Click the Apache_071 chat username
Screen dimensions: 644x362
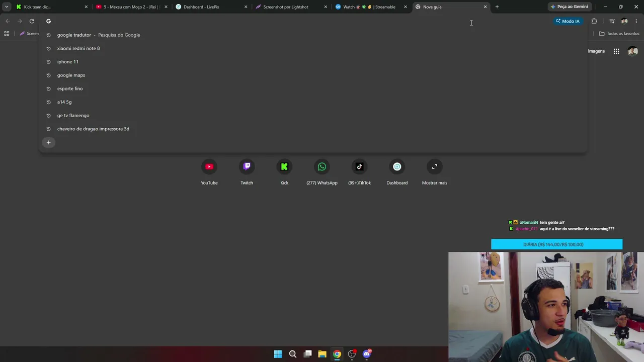pyautogui.click(x=527, y=229)
